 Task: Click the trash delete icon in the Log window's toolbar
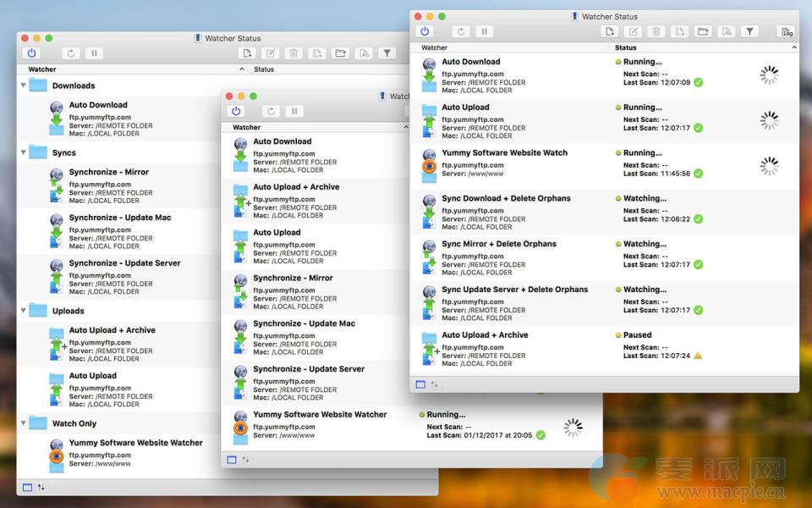[656, 31]
